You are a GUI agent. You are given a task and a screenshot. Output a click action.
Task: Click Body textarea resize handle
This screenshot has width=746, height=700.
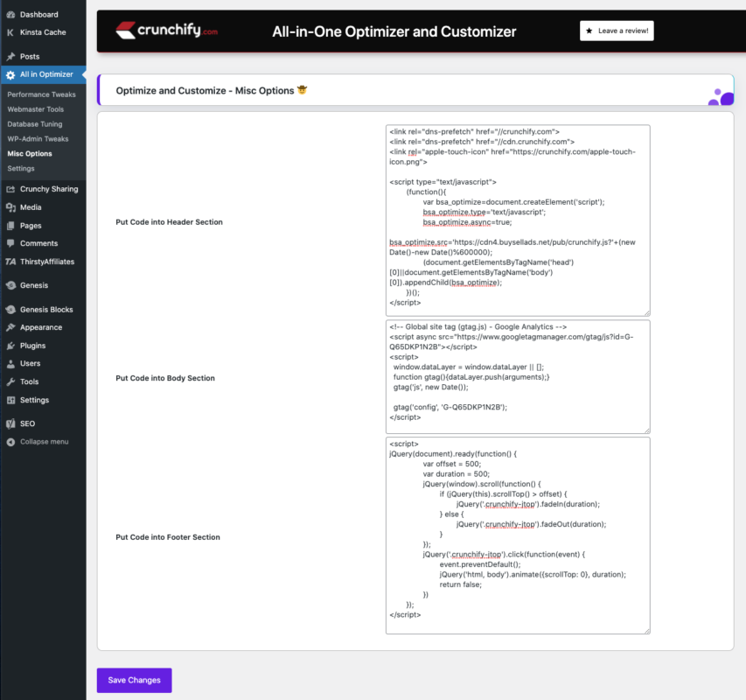coord(647,430)
